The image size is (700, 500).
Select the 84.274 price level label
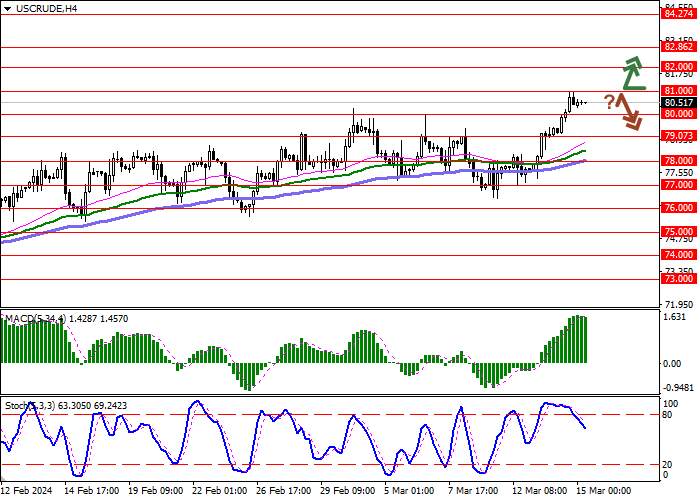(x=679, y=14)
